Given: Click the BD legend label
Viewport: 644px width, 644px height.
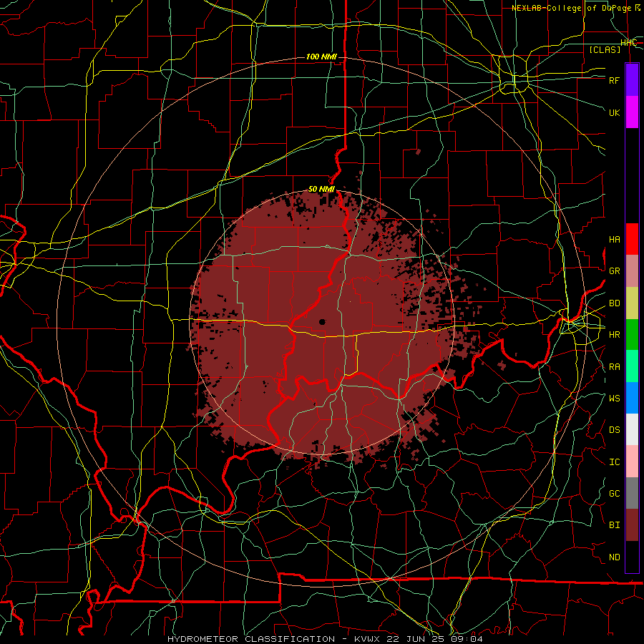Looking at the screenshot, I should pos(614,303).
